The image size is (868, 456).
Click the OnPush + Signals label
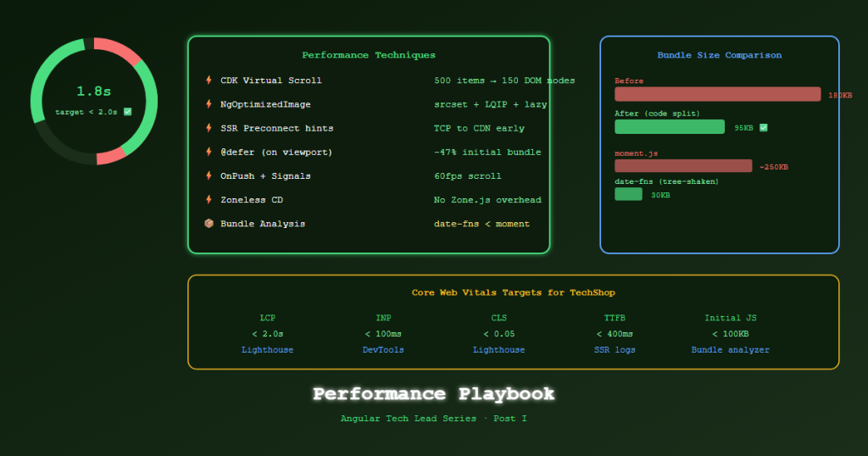(x=265, y=175)
